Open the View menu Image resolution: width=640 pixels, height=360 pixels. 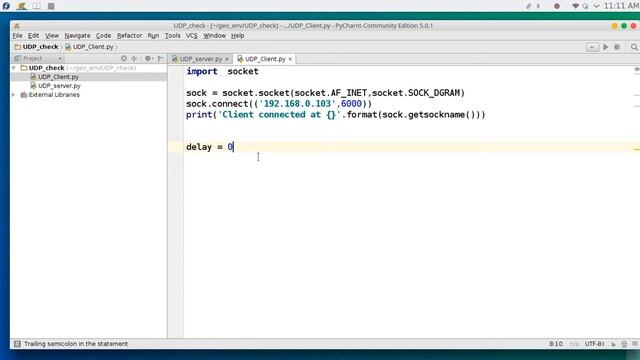[x=52, y=36]
